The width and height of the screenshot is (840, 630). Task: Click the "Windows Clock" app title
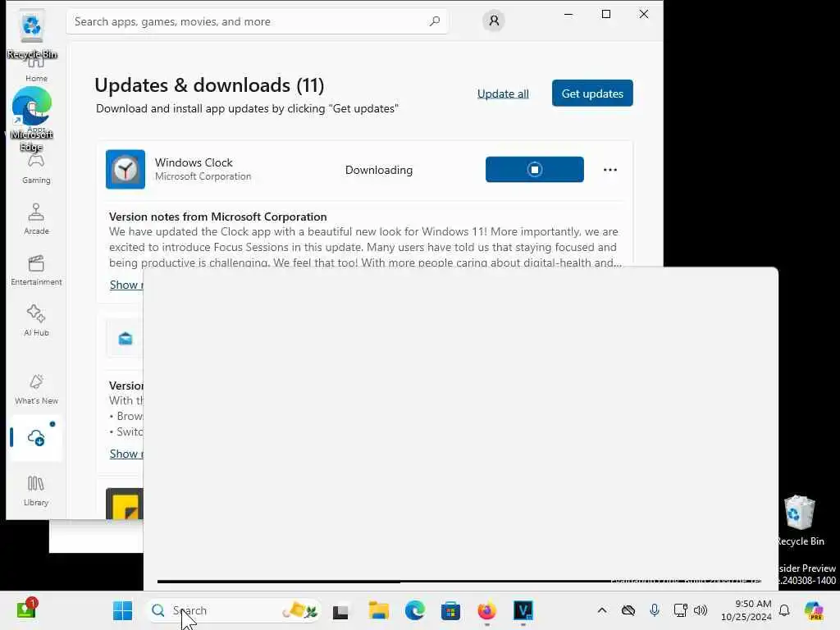[194, 162]
